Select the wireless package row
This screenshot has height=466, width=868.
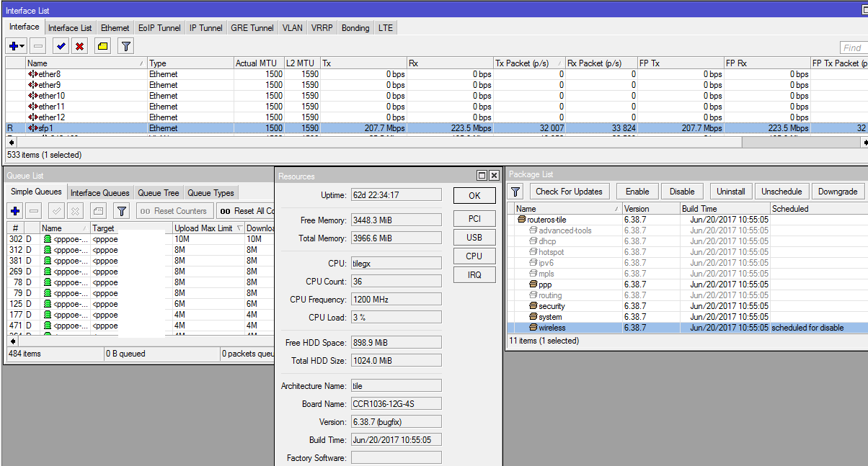pyautogui.click(x=552, y=328)
